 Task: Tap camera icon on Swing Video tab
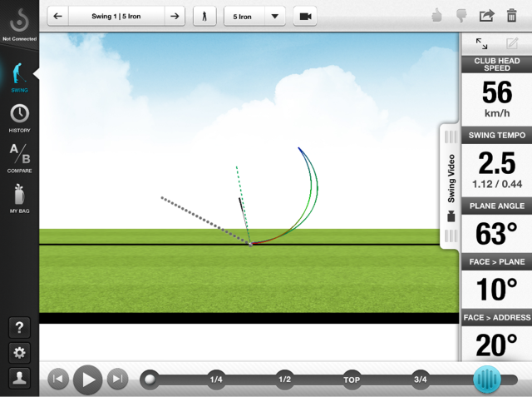pos(451,216)
